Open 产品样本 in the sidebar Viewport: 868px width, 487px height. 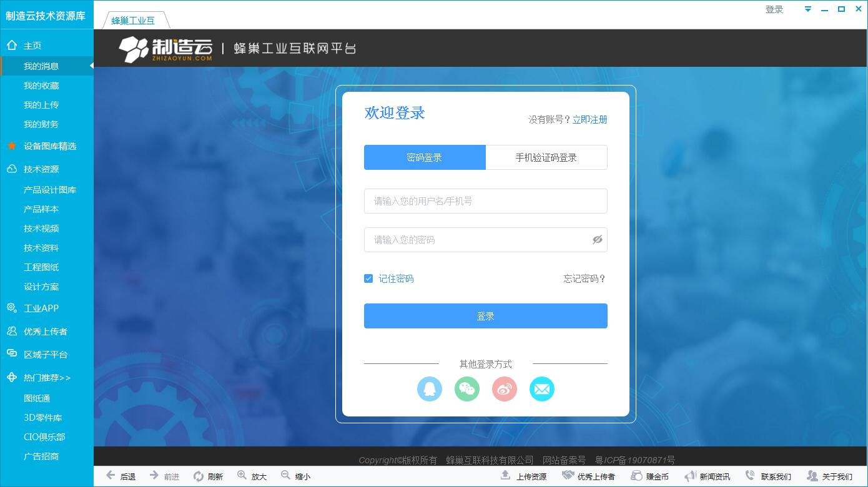pyautogui.click(x=41, y=209)
